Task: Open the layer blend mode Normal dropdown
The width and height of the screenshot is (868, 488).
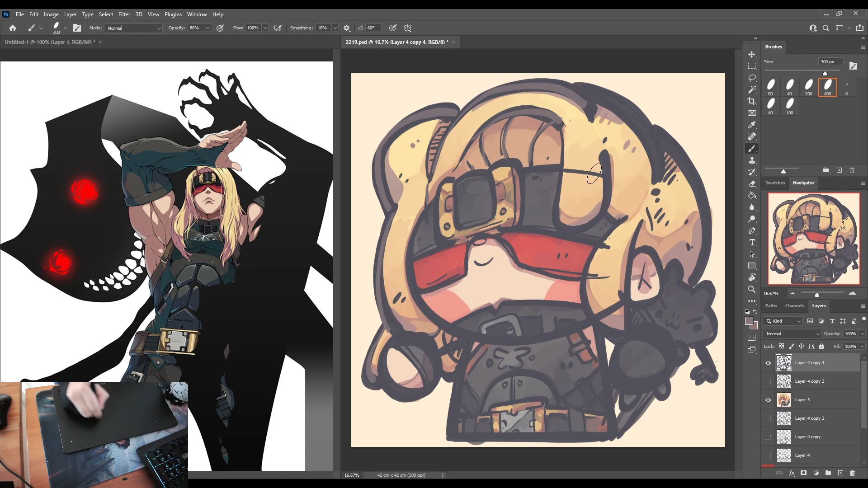Action: 792,334
